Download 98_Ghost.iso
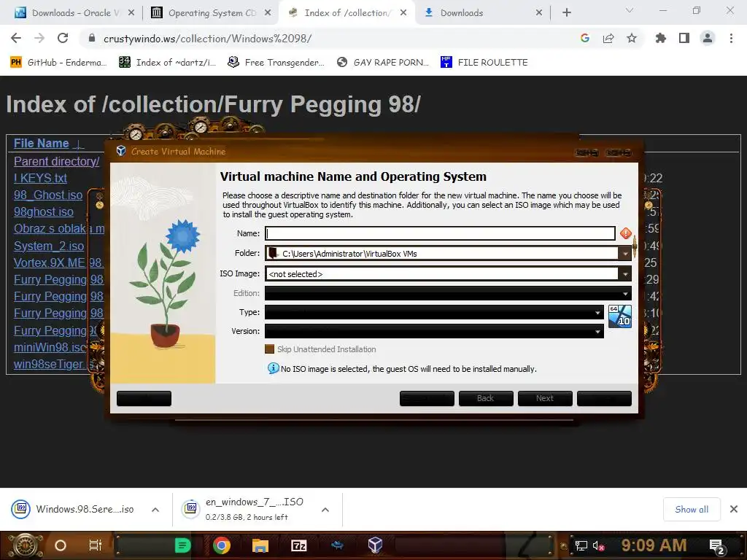747x560 pixels. point(48,195)
